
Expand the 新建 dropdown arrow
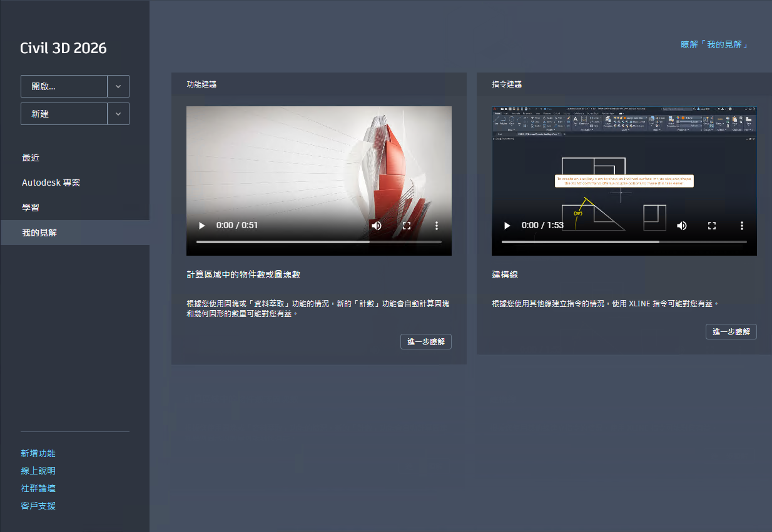[118, 114]
